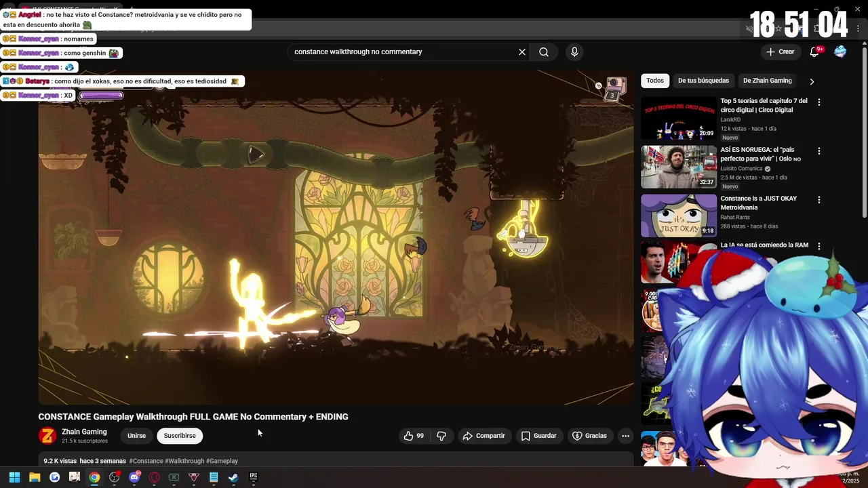Open Steam from taskbar
The image size is (868, 488).
[233, 477]
